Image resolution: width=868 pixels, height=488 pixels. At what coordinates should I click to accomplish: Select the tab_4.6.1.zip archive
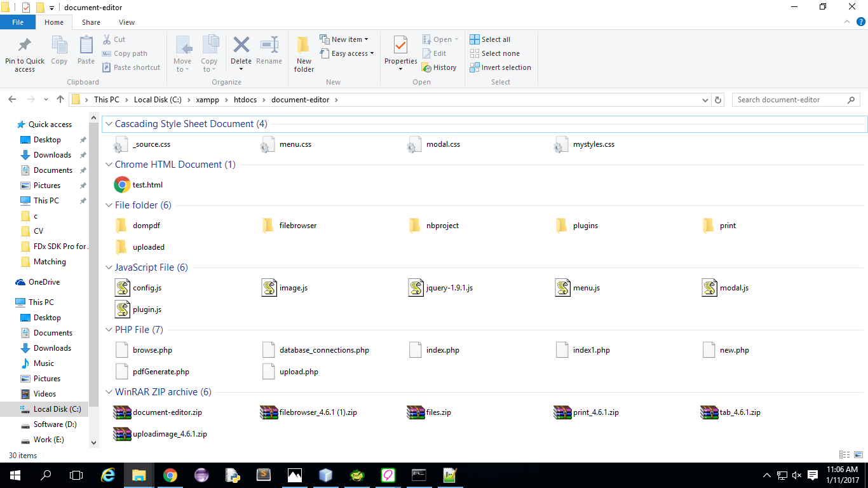pos(731,412)
